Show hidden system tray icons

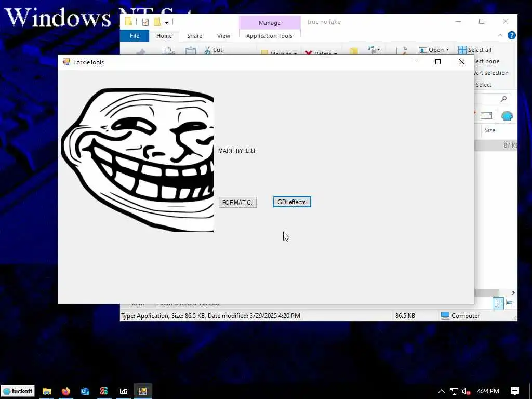[442, 391]
